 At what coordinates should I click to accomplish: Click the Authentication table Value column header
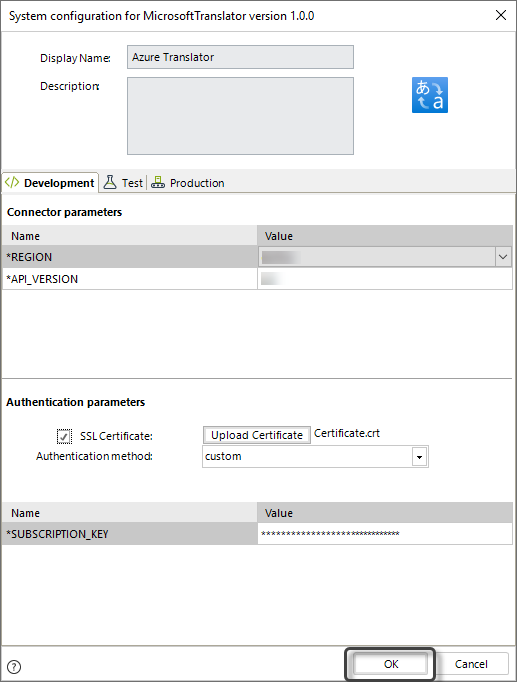point(385,513)
